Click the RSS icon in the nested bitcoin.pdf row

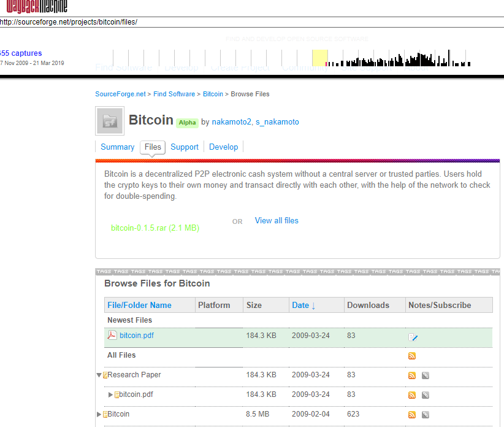(412, 395)
